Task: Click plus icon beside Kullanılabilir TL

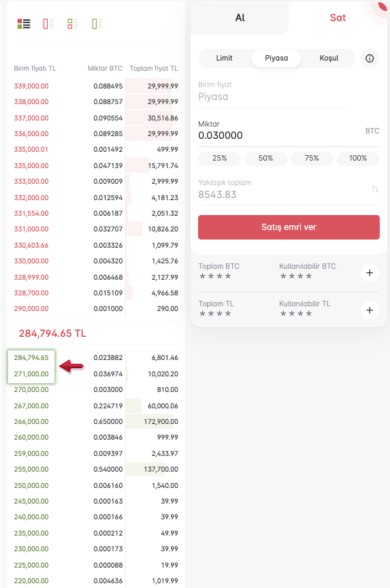Action: 370,310
